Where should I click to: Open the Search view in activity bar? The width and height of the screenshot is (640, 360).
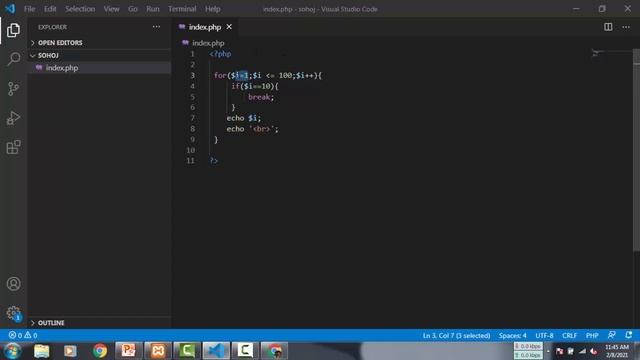click(13, 59)
